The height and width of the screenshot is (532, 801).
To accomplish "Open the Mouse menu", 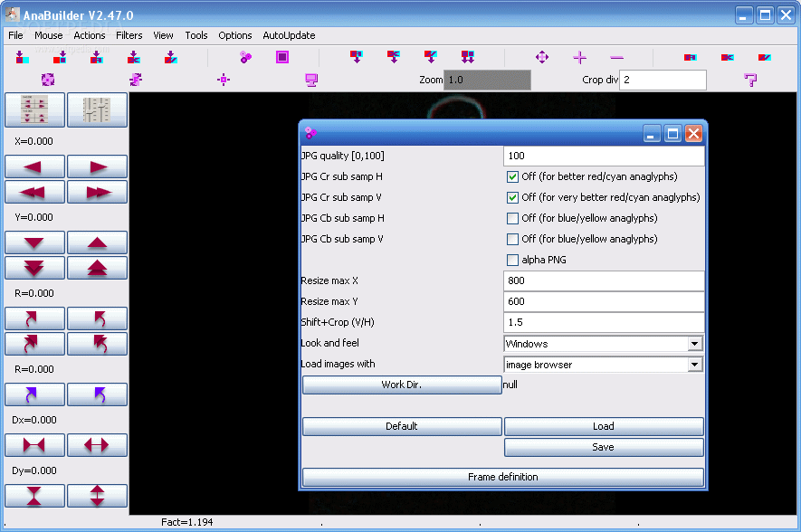I will (49, 35).
